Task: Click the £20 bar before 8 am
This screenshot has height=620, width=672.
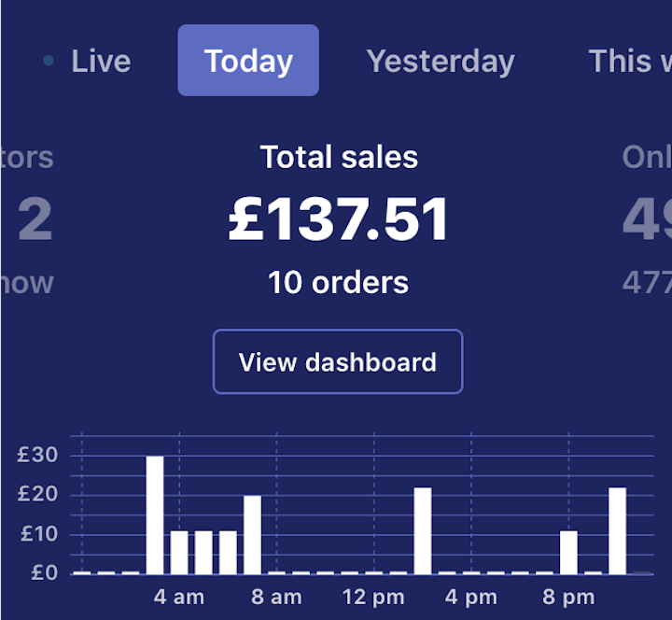Action: pos(252,534)
